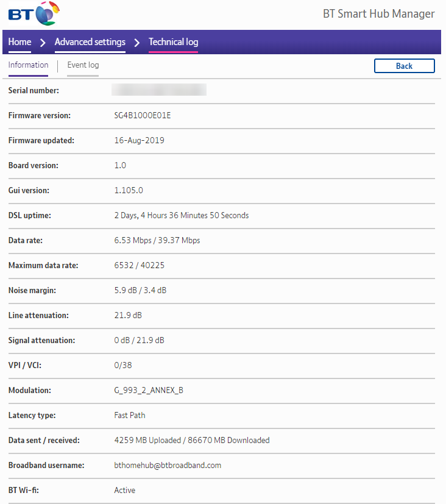446x504 pixels.
Task: Click the BT Smart Hub Manager title
Action: pyautogui.click(x=378, y=14)
